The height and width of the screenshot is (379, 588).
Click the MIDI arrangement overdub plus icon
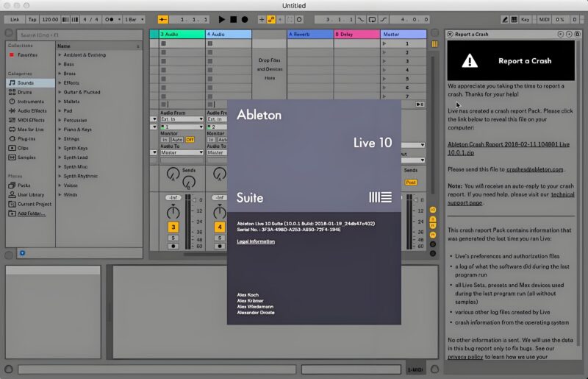262,20
